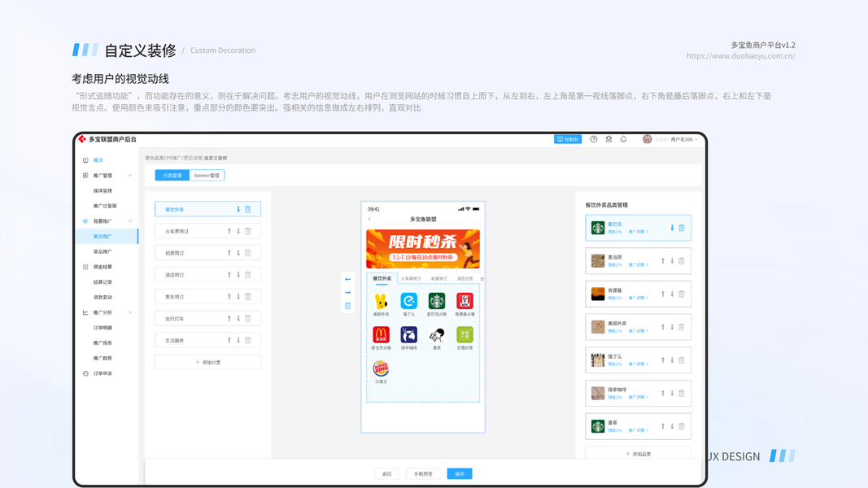
Task: Delete the 餐饮外卖 category
Action: [248, 209]
